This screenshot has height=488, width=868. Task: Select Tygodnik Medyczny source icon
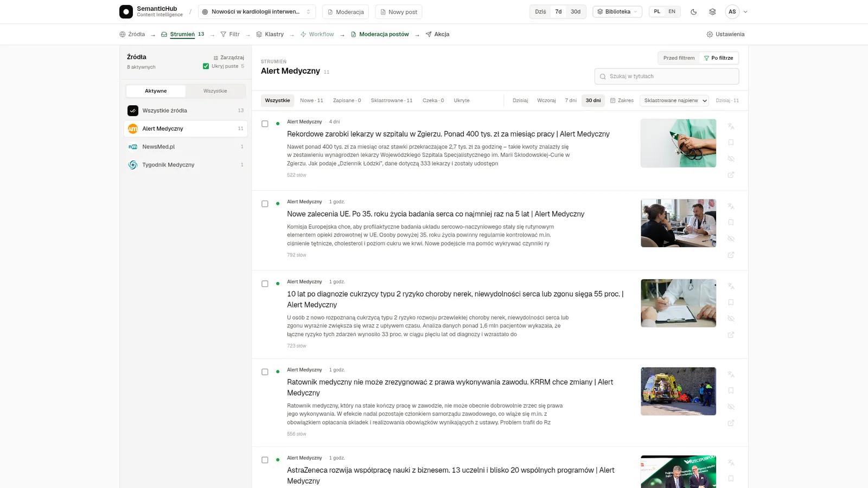click(133, 165)
